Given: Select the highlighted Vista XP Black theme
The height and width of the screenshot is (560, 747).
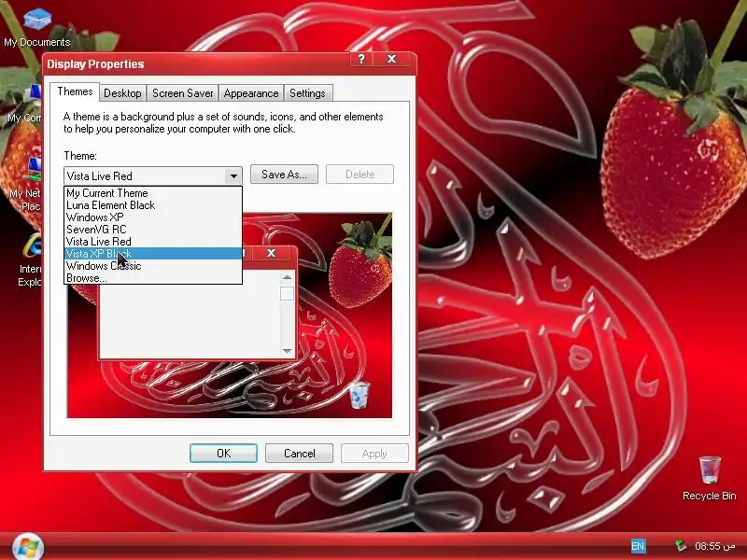Looking at the screenshot, I should click(x=153, y=254).
